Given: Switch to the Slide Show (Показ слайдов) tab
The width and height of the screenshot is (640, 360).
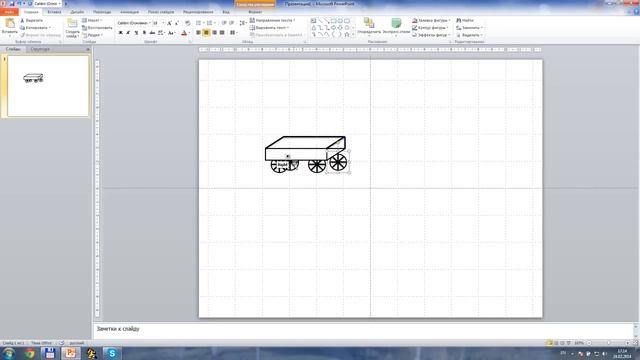Looking at the screenshot, I should pyautogui.click(x=161, y=12).
